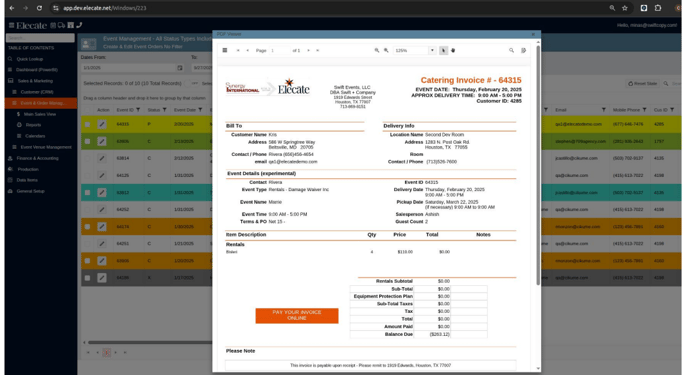The width and height of the screenshot is (688, 375).
Task: Zoom in with the PDF magnifier plus icon
Action: [386, 50]
